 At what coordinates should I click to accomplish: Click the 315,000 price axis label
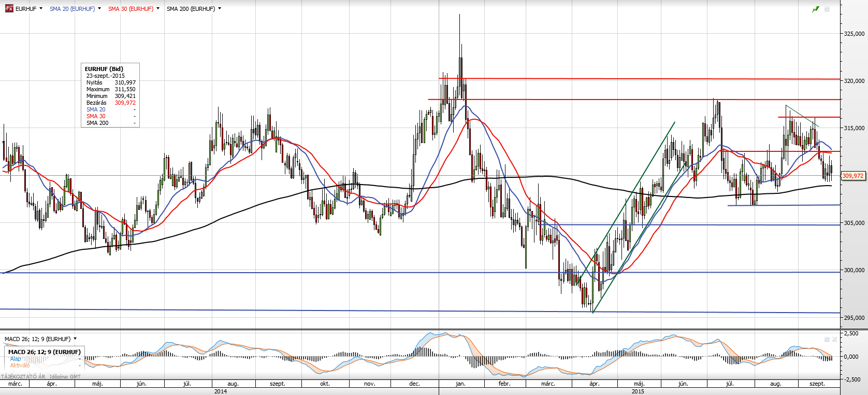[x=854, y=128]
